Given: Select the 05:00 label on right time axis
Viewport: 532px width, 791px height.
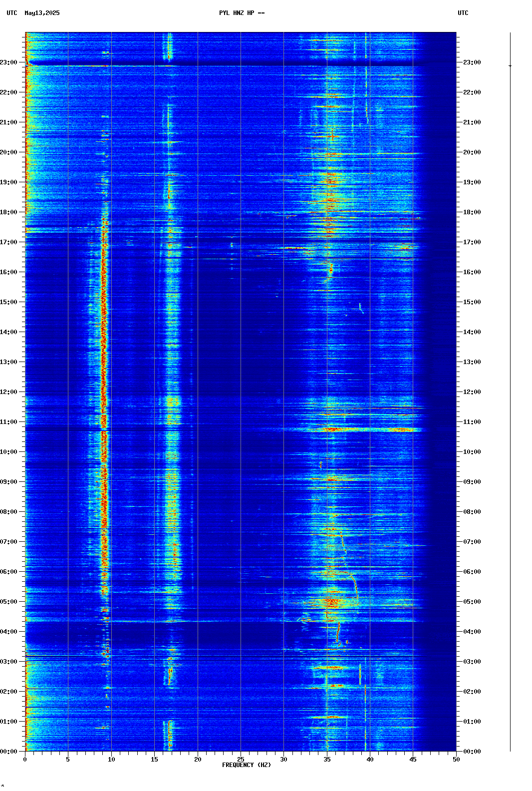Looking at the screenshot, I should point(472,602).
